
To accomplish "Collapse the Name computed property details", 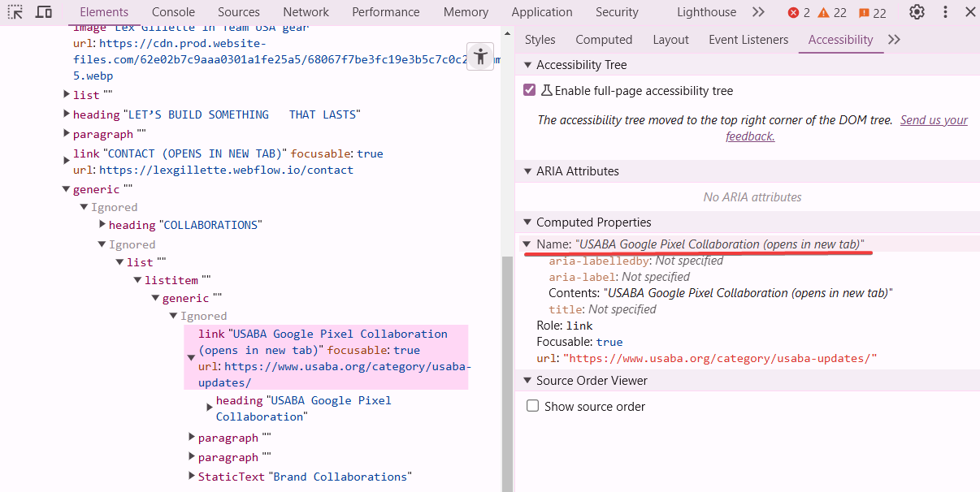I will pos(527,244).
